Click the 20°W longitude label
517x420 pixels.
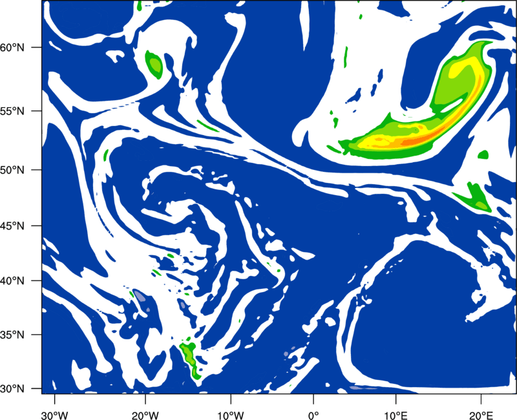pyautogui.click(x=145, y=415)
